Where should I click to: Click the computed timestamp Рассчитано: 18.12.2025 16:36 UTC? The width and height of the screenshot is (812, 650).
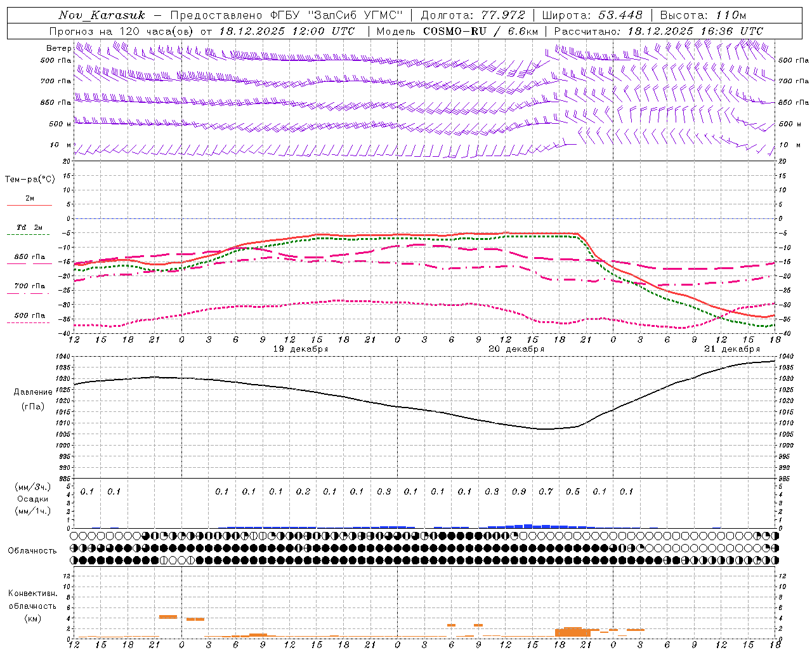pos(658,31)
